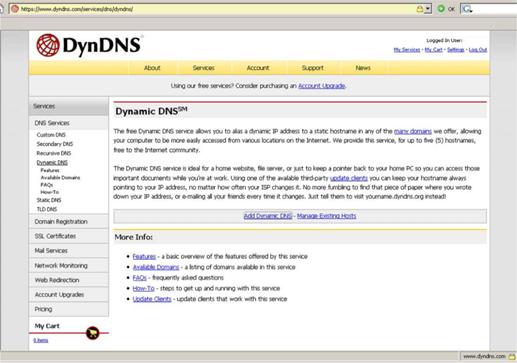Screen dimensions: 517x363
Task: Open the My Cart link in the header
Action: (433, 50)
